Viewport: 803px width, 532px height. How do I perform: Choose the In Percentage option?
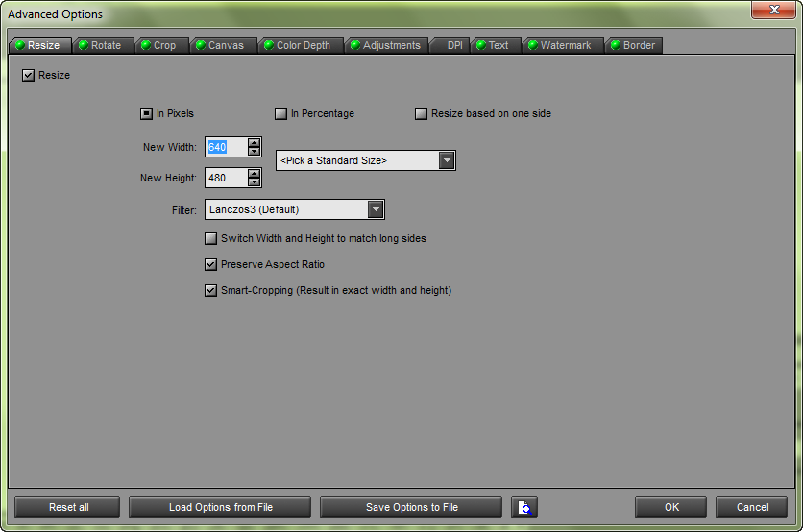[280, 113]
